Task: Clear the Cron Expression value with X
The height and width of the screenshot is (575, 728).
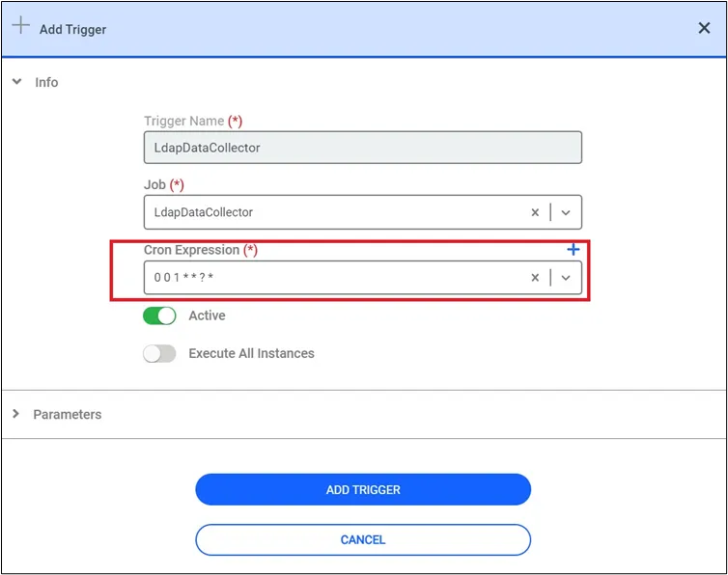Action: (x=535, y=278)
